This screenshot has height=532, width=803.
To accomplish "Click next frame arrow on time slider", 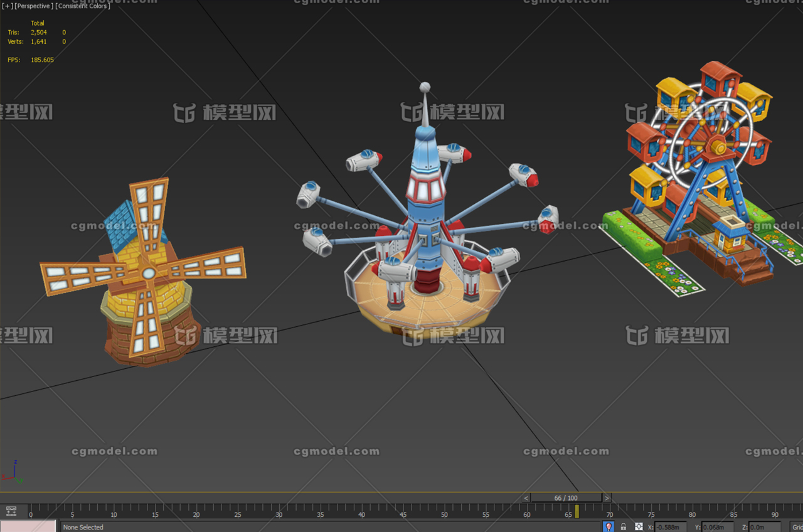I will click(607, 498).
